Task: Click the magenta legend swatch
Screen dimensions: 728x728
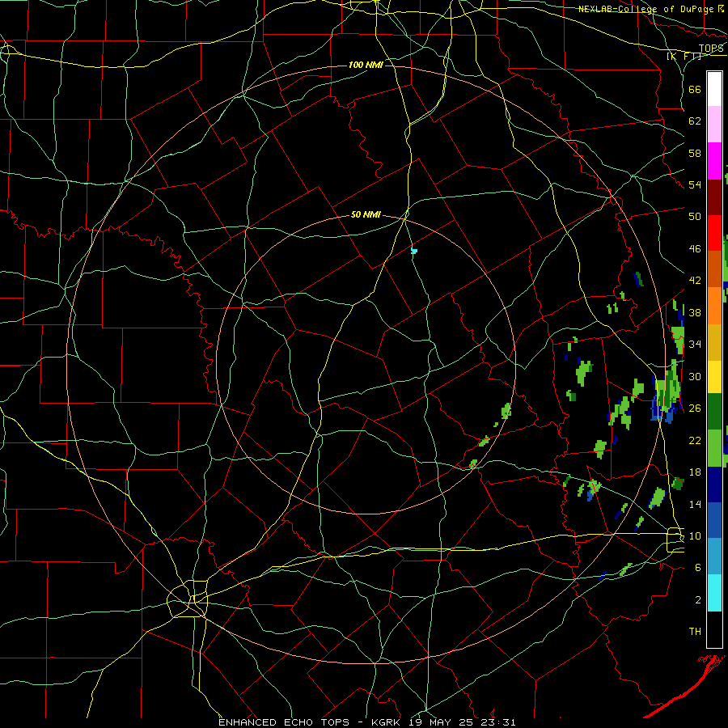Action: (714, 161)
